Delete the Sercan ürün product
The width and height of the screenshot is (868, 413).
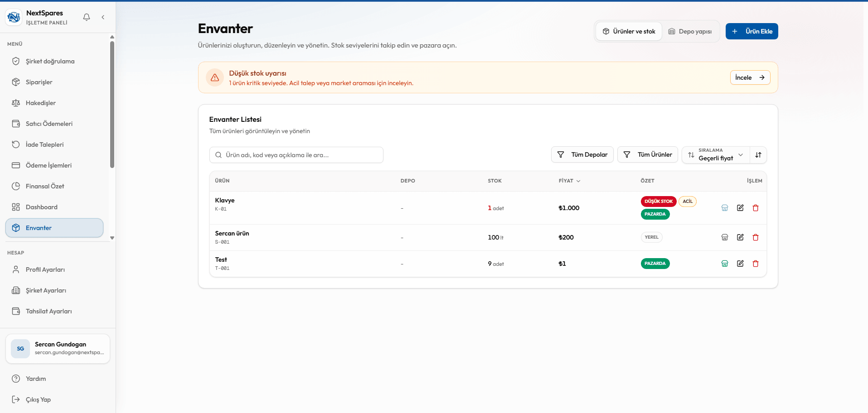coord(756,237)
